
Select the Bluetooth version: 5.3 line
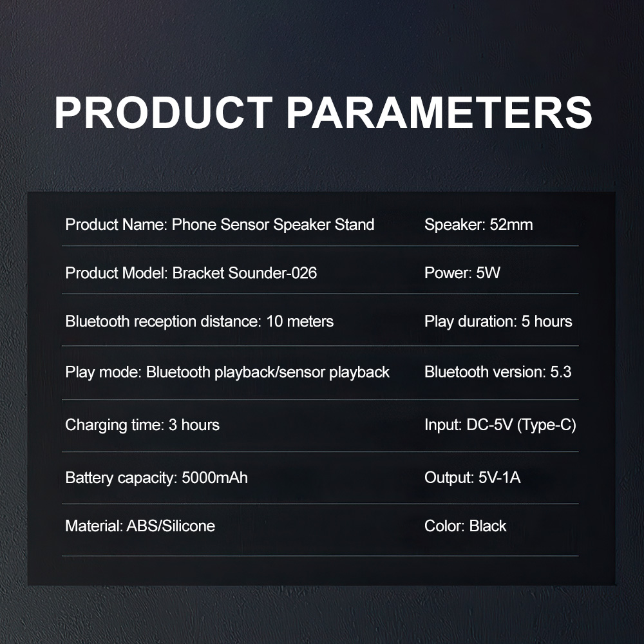tap(498, 372)
